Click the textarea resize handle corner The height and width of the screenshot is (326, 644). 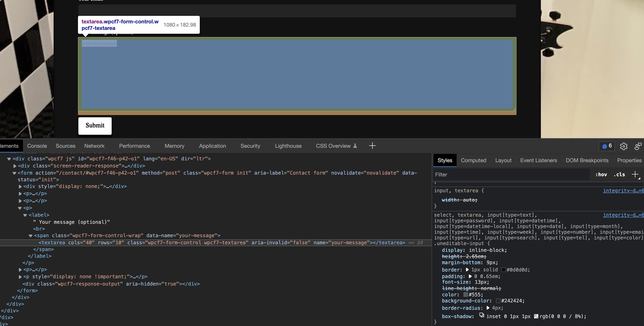coord(514,109)
